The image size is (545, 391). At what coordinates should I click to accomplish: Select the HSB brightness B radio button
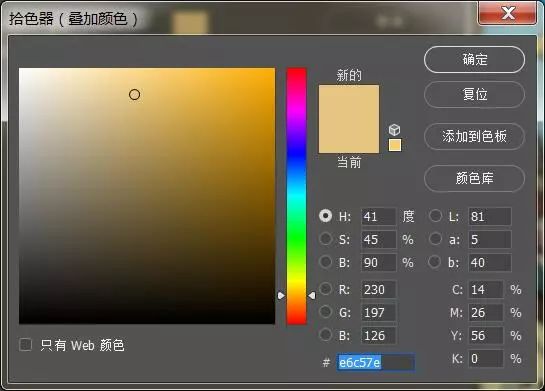[x=326, y=262]
